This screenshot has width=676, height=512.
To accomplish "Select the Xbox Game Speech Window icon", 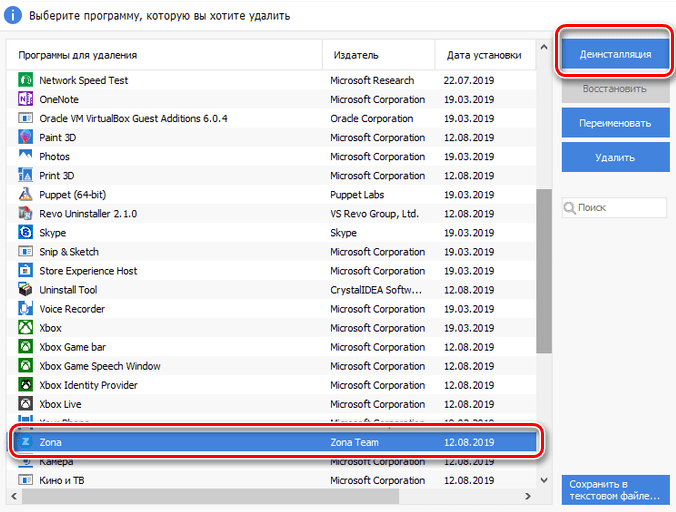I will pyautogui.click(x=25, y=365).
